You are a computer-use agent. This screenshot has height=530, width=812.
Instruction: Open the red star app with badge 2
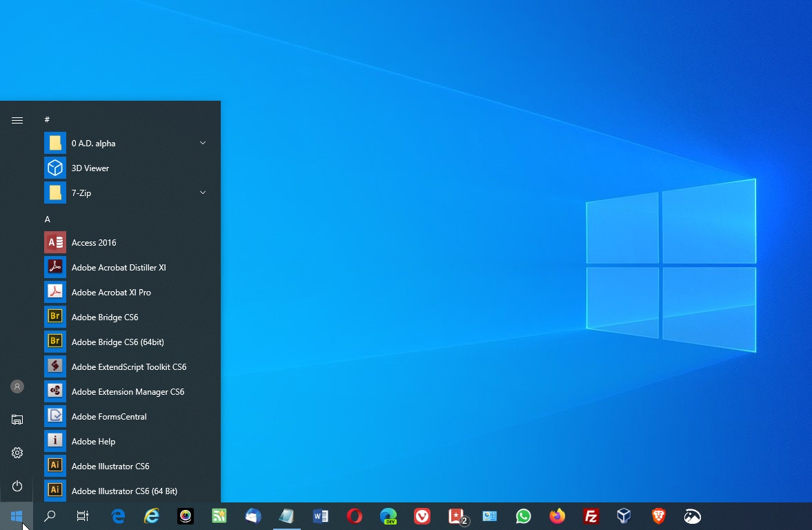[457, 516]
